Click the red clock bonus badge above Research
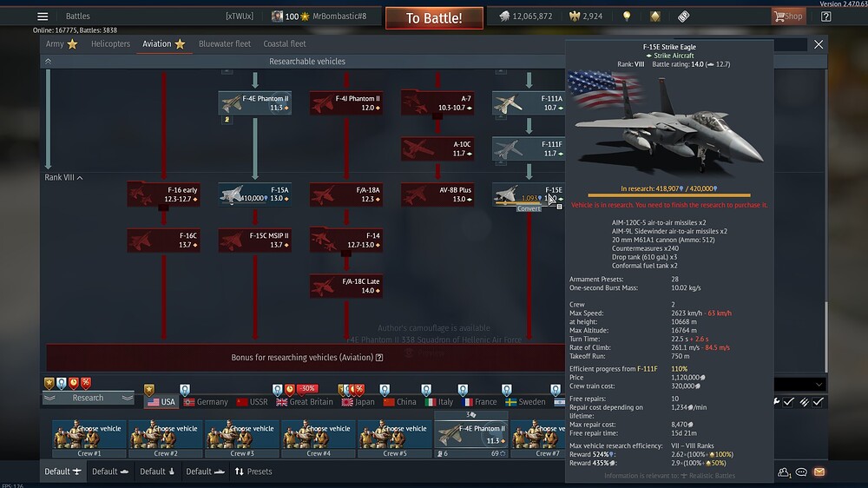 tap(74, 383)
